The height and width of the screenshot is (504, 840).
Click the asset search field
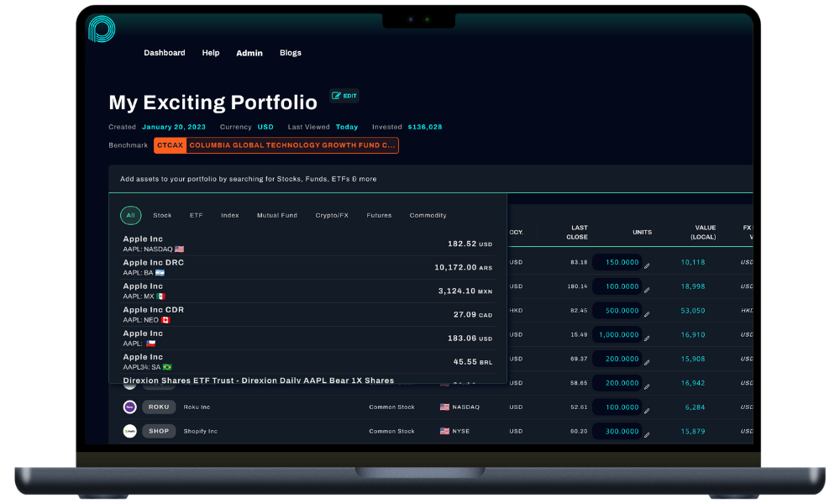pyautogui.click(x=430, y=179)
